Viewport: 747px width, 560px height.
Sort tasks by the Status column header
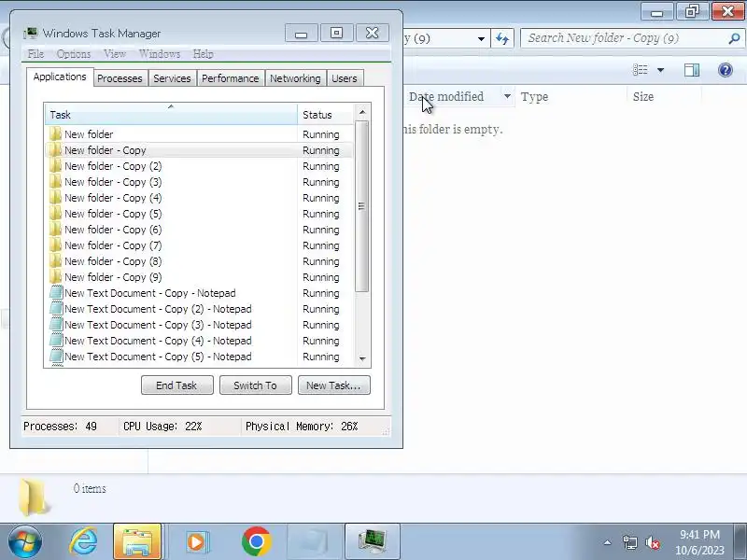click(x=326, y=115)
